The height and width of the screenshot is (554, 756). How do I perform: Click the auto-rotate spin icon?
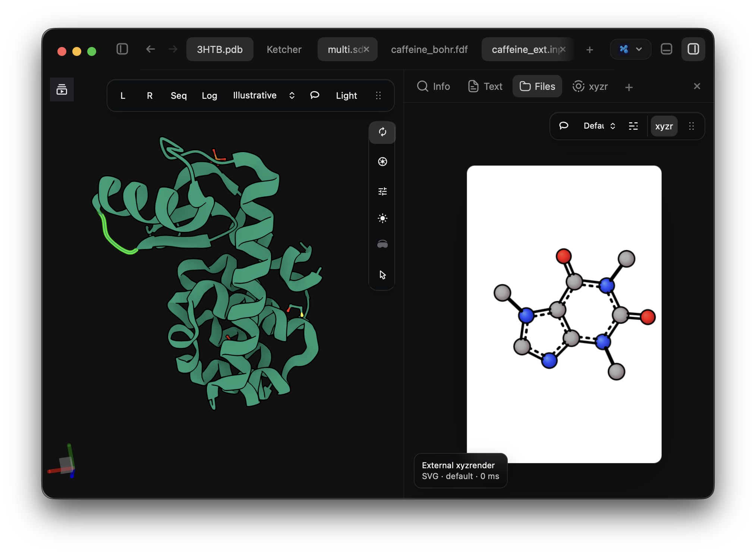coord(382,132)
